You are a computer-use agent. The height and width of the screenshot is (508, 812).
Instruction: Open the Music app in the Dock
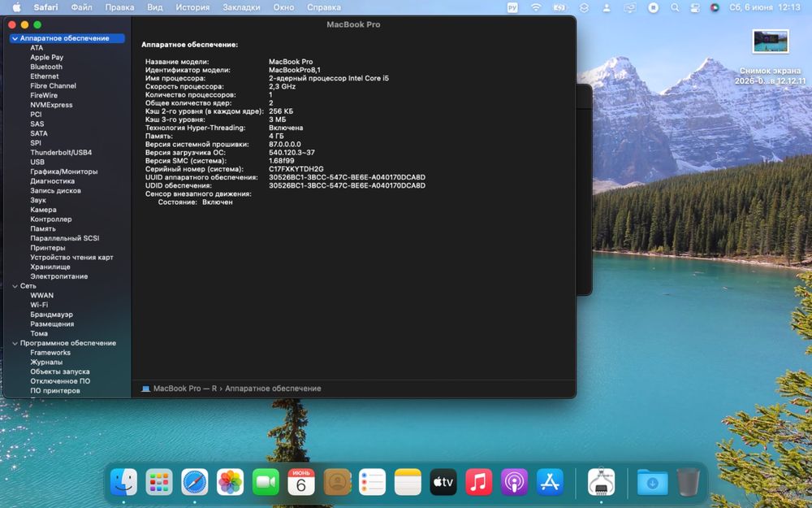(478, 482)
